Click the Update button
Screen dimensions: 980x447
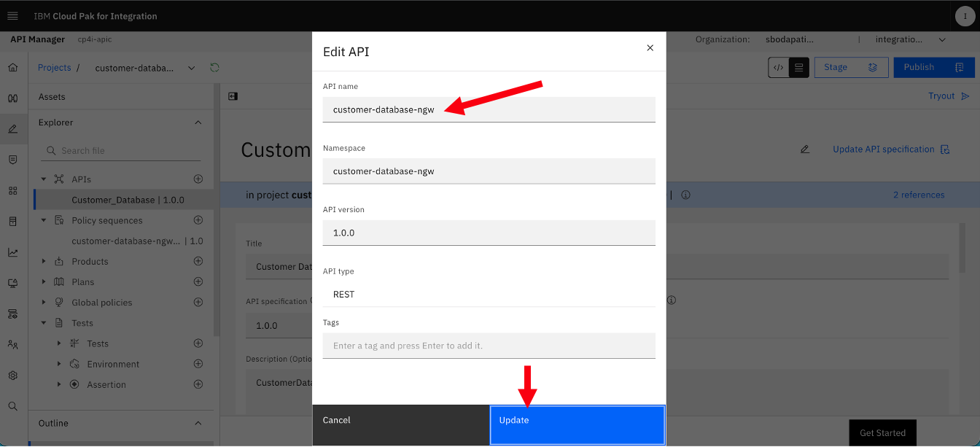(x=577, y=425)
